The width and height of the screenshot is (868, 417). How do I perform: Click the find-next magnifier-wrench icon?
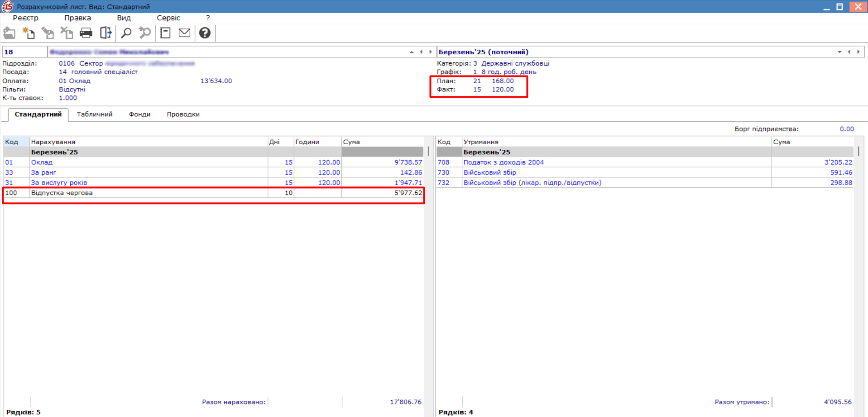tap(145, 33)
